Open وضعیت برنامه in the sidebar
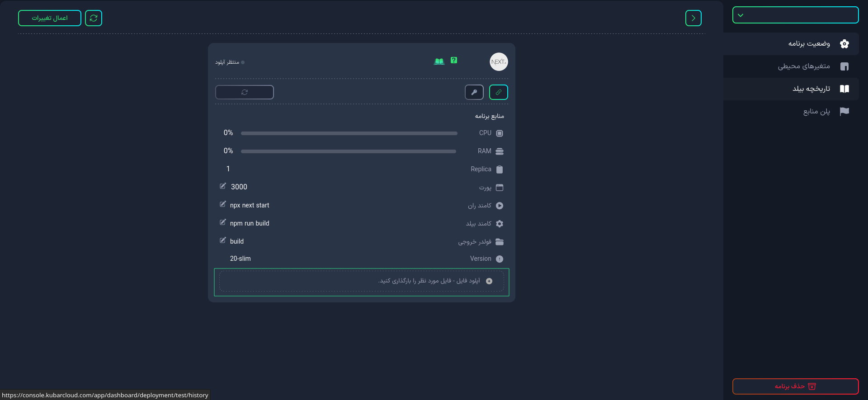868x400 pixels. [x=791, y=44]
